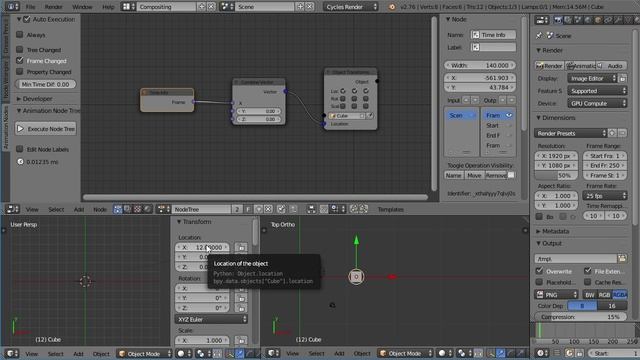Viewport: 640px width, 360px height.
Task: Open the Device GPU Compute dropdown
Action: (597, 103)
